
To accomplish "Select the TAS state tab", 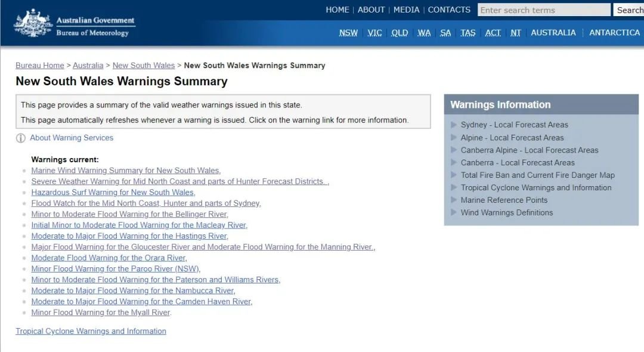I will pyautogui.click(x=468, y=33).
